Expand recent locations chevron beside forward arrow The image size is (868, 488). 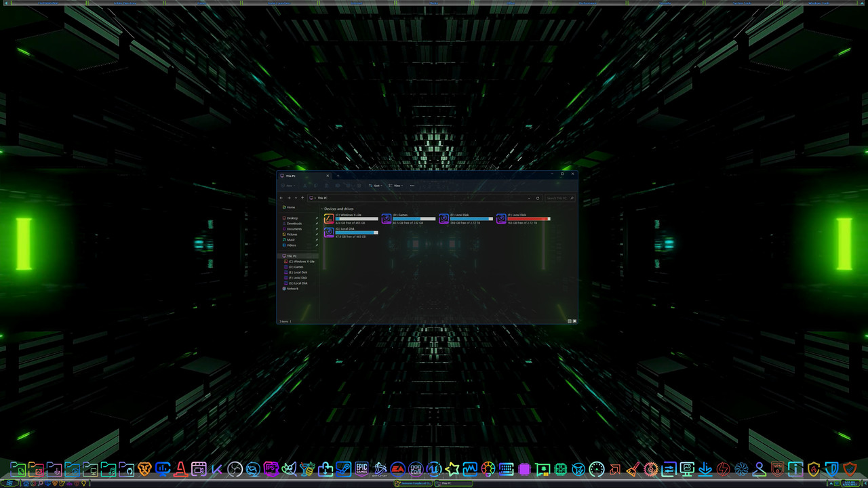(296, 198)
